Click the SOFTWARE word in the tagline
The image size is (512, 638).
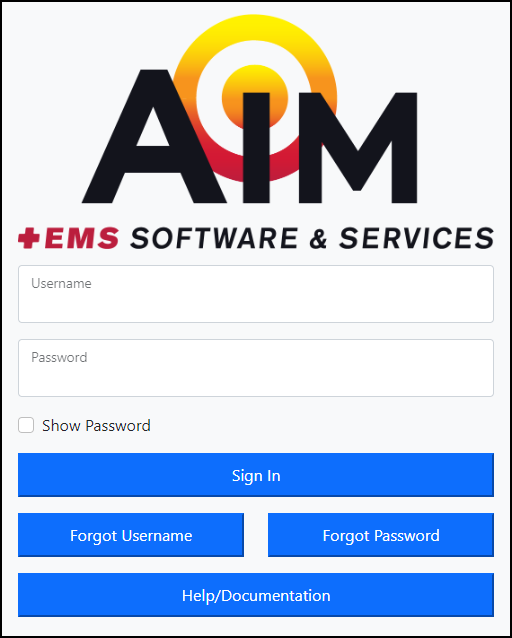pos(214,238)
